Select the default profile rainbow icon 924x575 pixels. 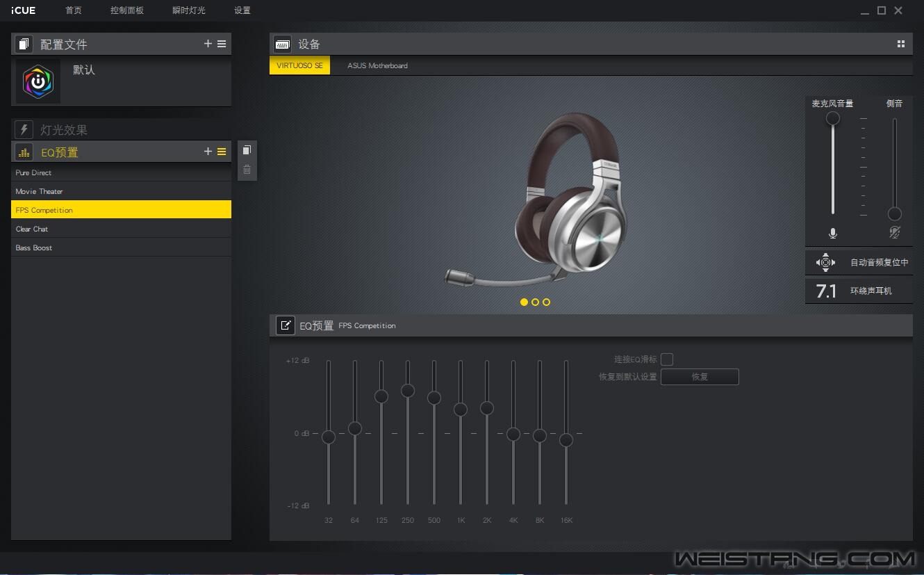click(38, 81)
